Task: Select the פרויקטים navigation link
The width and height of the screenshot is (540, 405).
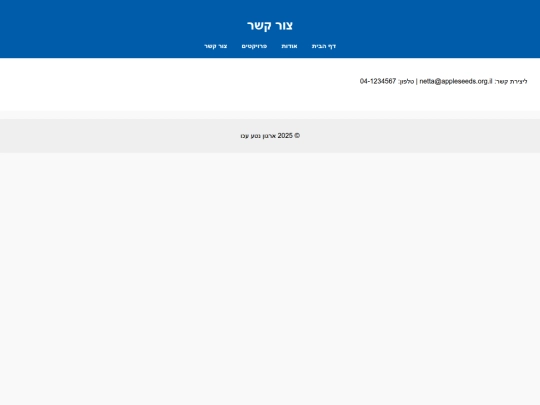Action: [x=254, y=46]
